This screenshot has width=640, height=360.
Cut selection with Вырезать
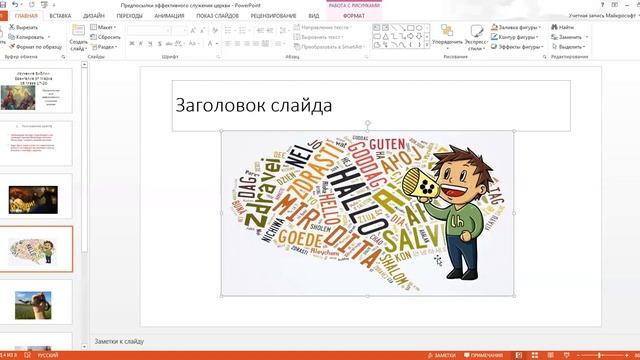23,27
